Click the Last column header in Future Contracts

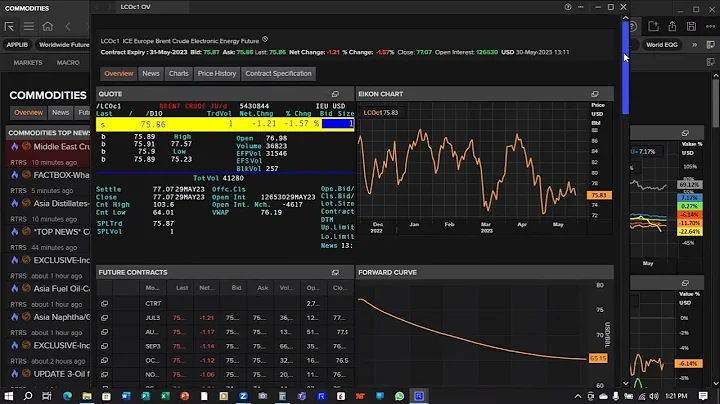182,288
